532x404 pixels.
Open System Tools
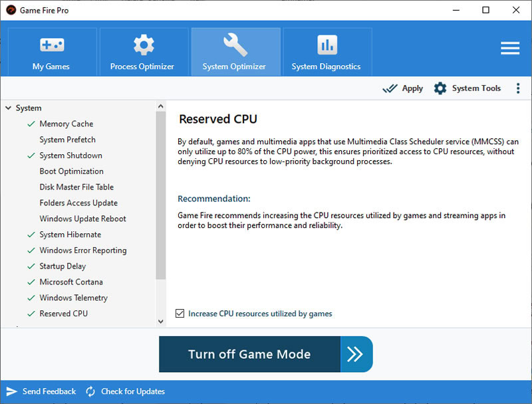tap(467, 88)
